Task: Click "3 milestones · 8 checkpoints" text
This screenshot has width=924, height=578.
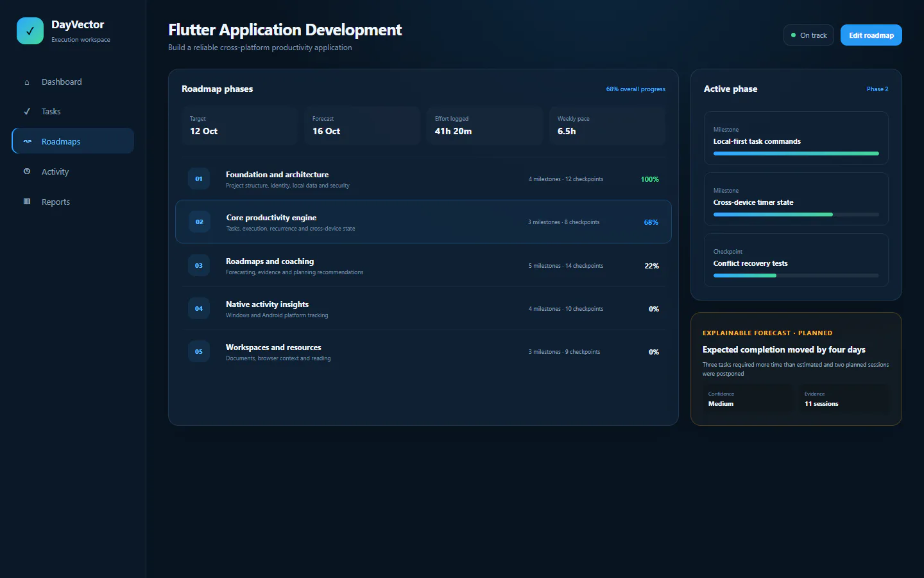Action: click(564, 222)
